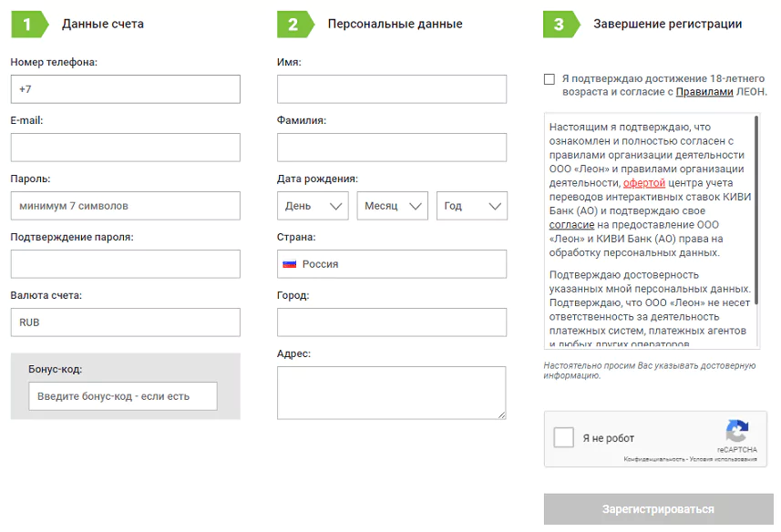Click the 'Фамилия' surname field
Viewport: 781px width, 532px height.
(x=392, y=148)
